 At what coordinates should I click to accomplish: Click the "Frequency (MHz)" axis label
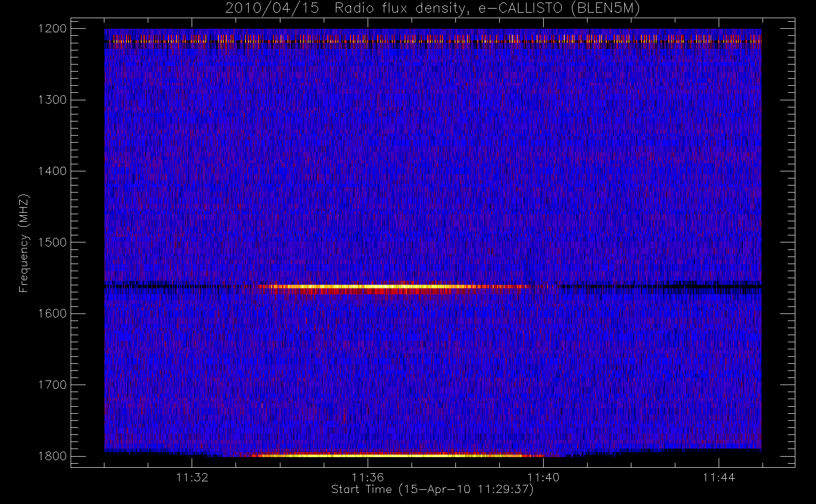pyautogui.click(x=24, y=243)
